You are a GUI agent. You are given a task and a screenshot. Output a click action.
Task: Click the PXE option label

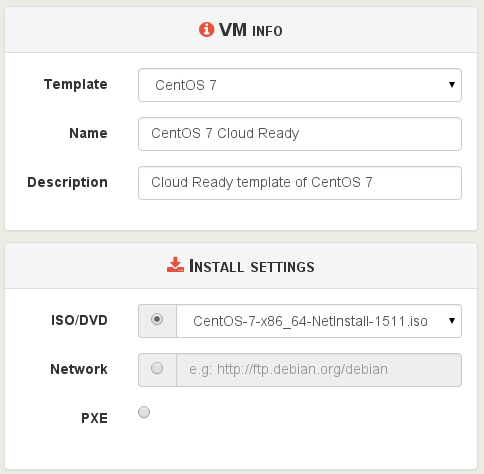94,418
